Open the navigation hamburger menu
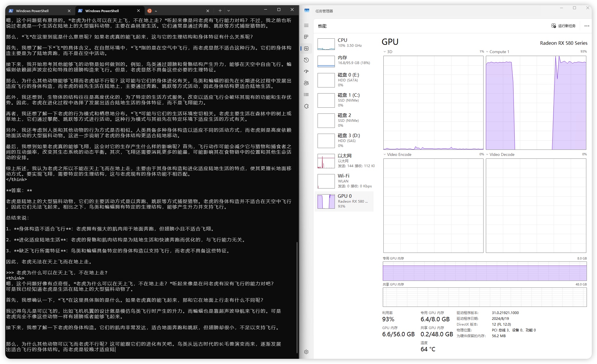Screen dimensions: 597x364 point(306,25)
